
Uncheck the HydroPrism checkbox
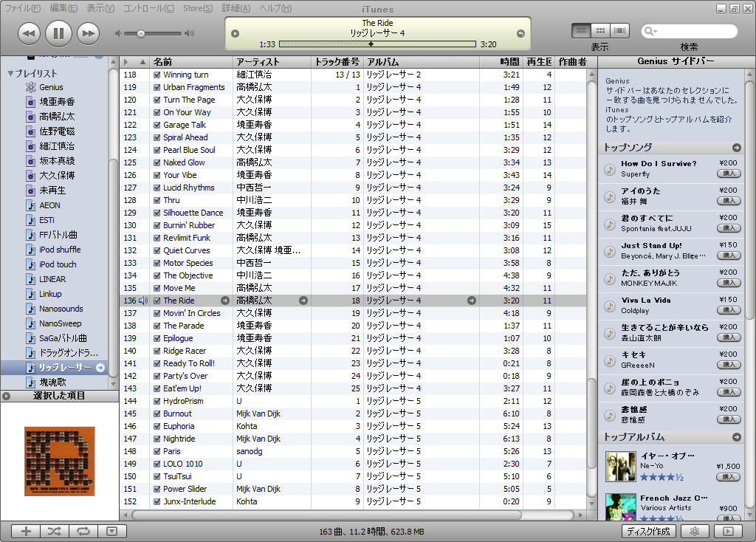157,401
